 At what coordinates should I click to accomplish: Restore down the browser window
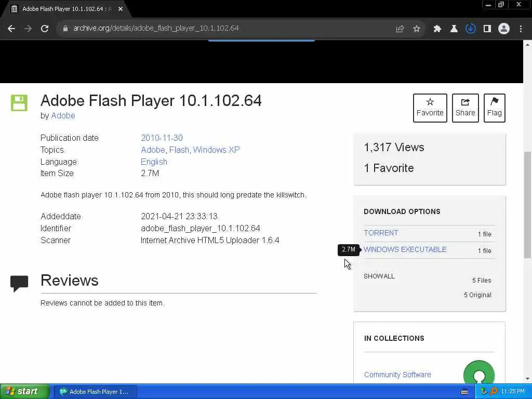point(501,5)
